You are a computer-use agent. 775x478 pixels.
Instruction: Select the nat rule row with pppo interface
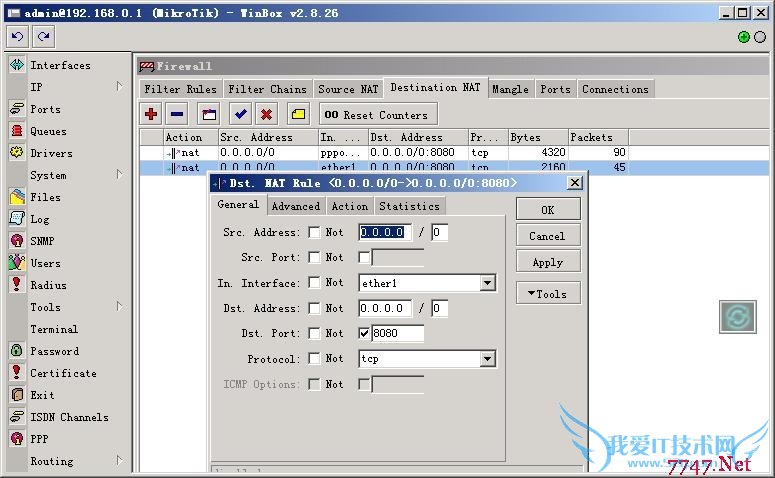pyautogui.click(x=384, y=152)
